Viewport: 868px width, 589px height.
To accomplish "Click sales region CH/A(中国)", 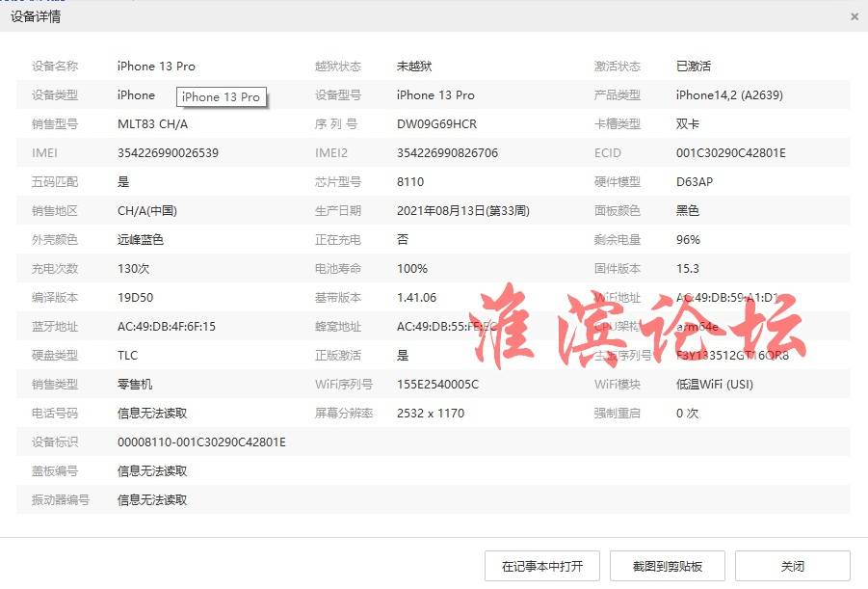I will (x=146, y=210).
